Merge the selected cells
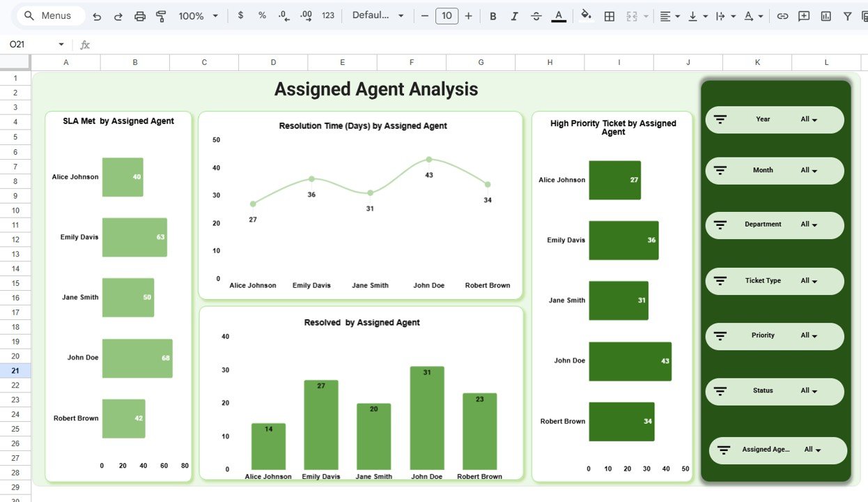 coord(633,15)
